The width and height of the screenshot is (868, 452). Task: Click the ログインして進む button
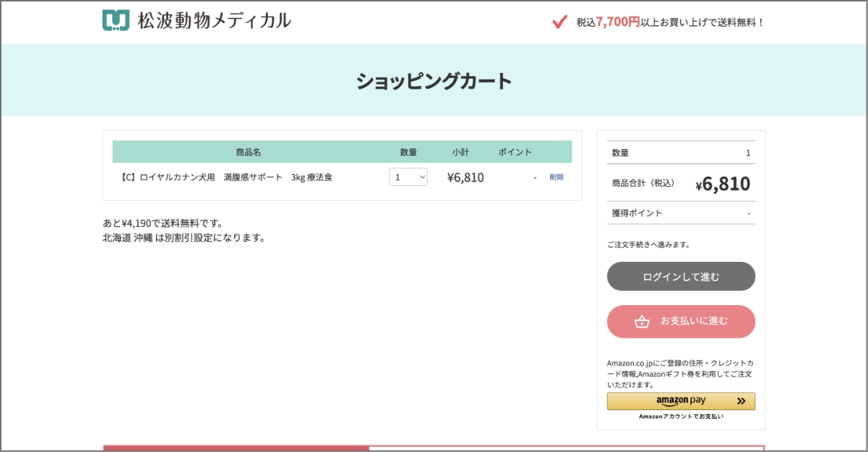(x=681, y=276)
